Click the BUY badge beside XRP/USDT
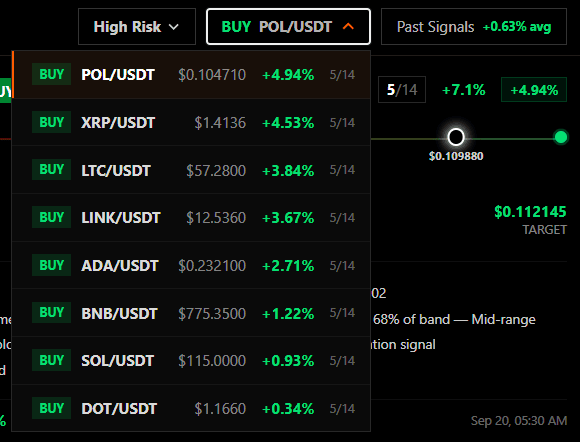 tap(51, 122)
